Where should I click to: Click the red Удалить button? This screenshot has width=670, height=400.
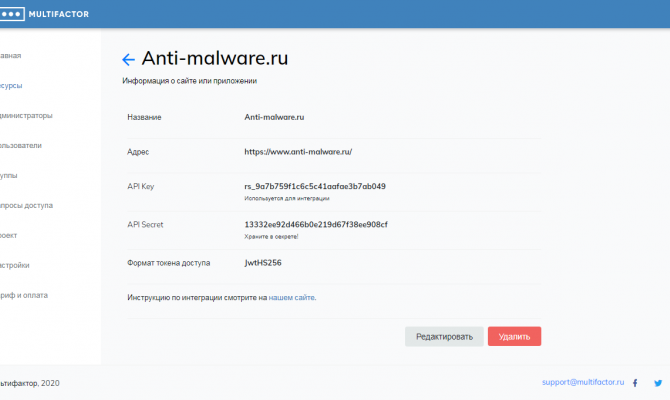(x=514, y=336)
